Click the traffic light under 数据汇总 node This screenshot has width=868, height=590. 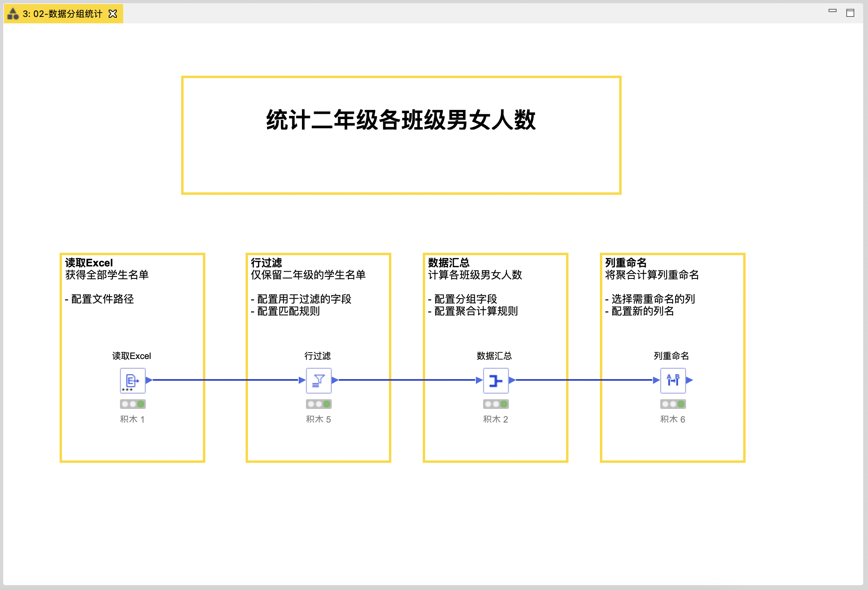(496, 404)
